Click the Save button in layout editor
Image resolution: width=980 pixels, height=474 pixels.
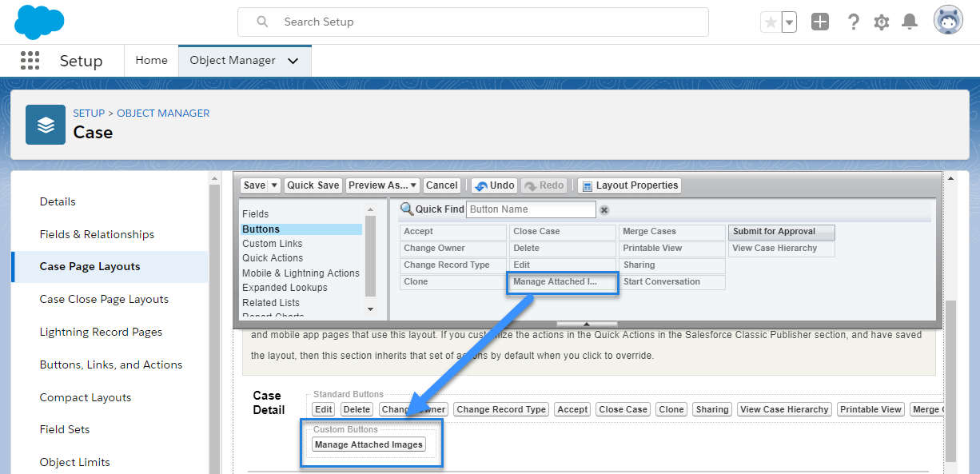pyautogui.click(x=254, y=185)
